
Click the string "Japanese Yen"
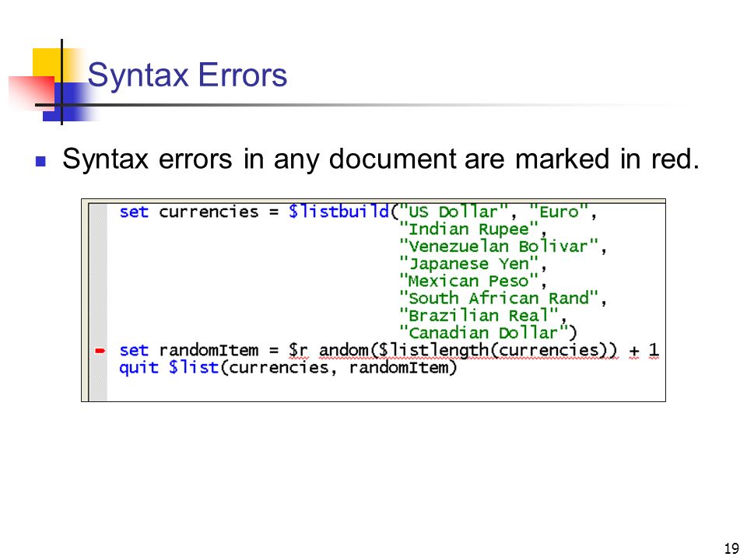468,264
